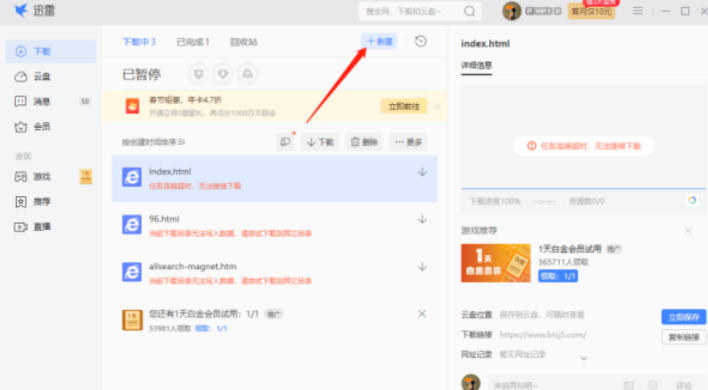
Task: Click the IE file icon of allsearch-magnet.htm
Action: [132, 272]
